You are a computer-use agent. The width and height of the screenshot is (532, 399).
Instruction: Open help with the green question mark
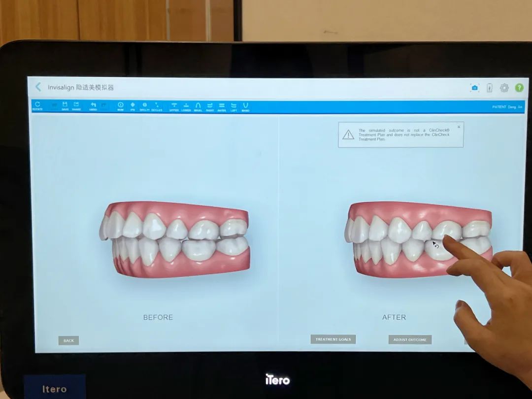[519, 88]
